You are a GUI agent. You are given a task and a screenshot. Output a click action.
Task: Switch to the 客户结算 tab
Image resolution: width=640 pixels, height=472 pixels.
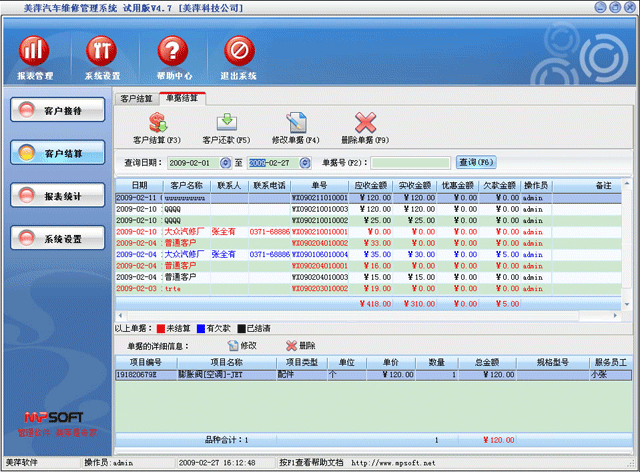pos(136,99)
